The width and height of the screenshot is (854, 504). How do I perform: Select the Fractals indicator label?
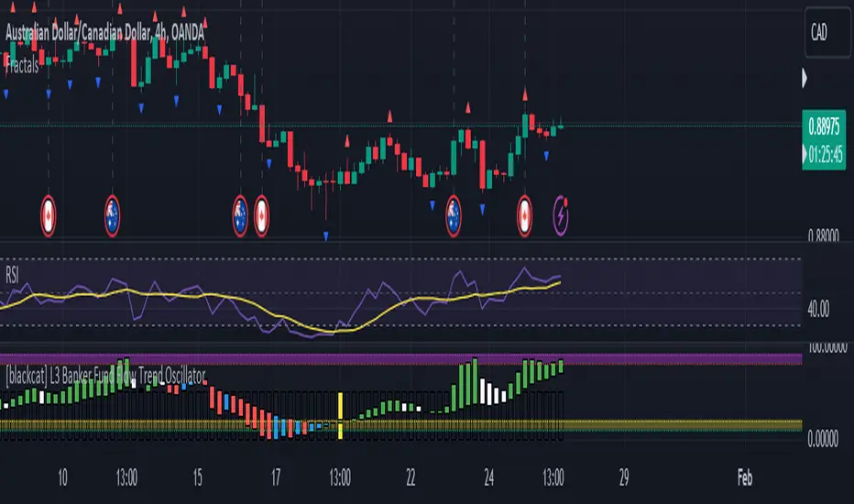[22, 66]
